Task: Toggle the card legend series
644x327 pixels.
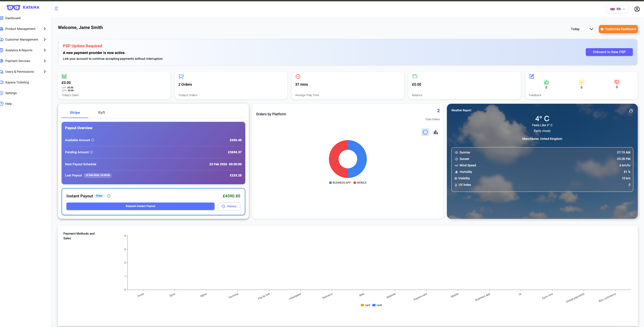Action: (365, 305)
